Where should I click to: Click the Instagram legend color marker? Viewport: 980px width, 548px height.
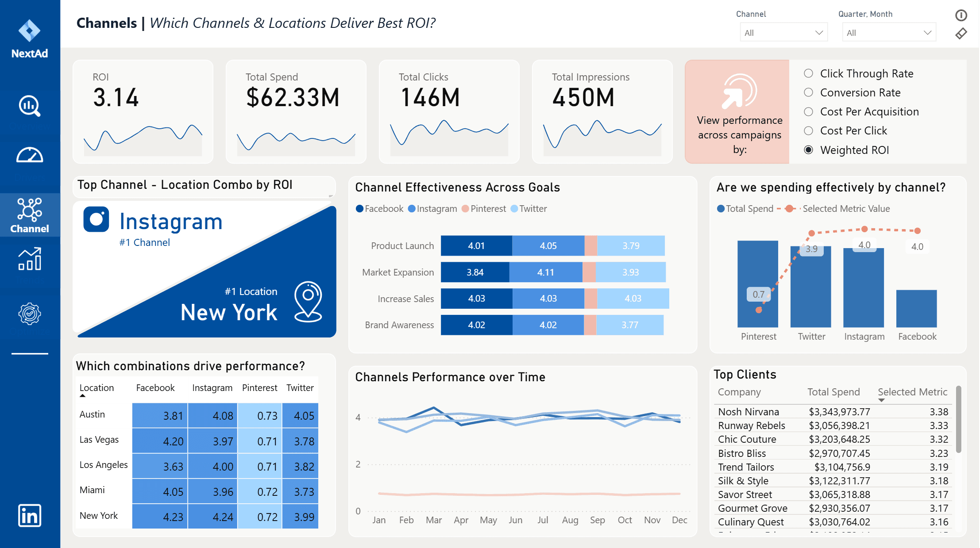click(412, 209)
